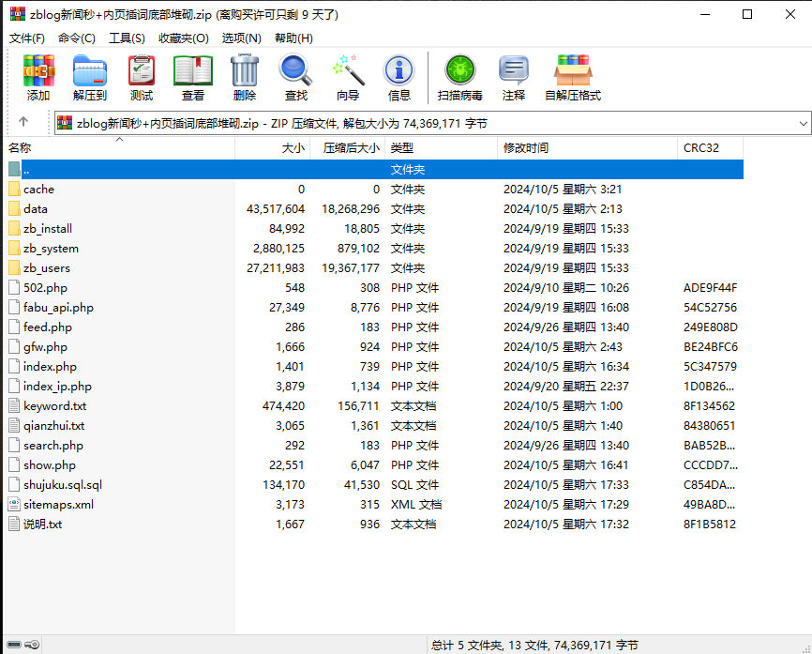Click the drive icon in status bar
Image resolution: width=812 pixels, height=654 pixels.
point(14,645)
